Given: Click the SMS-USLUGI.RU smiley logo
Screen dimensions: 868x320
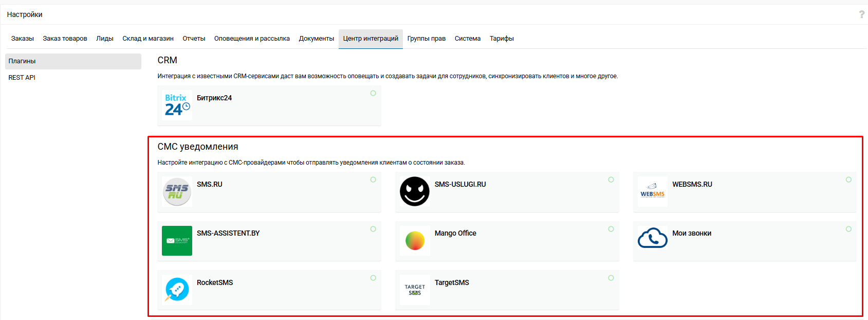Looking at the screenshot, I should coord(415,191).
